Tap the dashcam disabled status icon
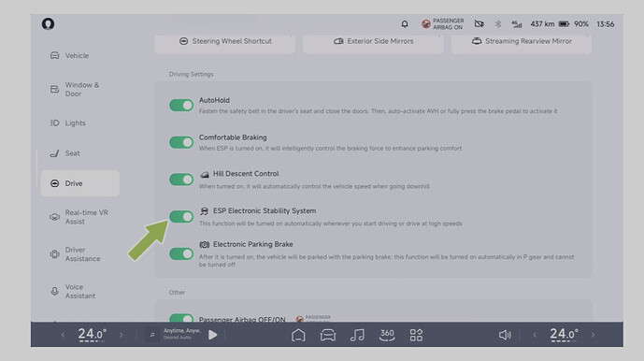Viewport: 644px width, 361px height. tap(479, 23)
